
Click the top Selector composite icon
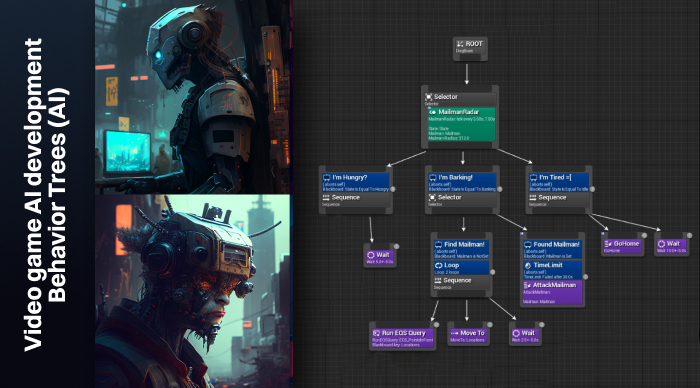pyautogui.click(x=429, y=97)
